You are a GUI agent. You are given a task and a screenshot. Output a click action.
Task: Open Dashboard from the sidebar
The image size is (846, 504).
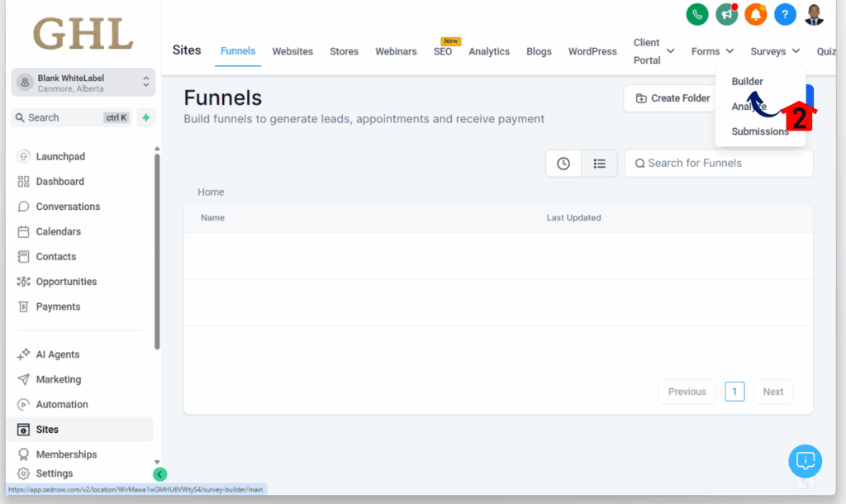[59, 181]
